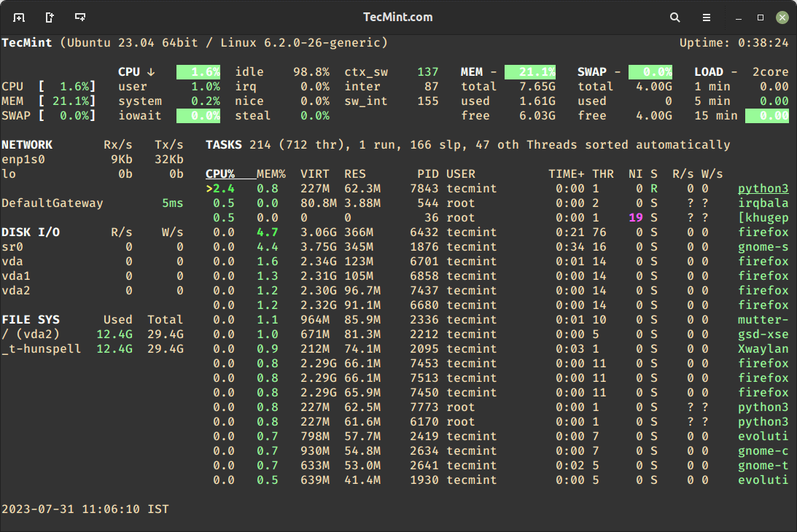Maximize the terminal window
797x532 pixels.
point(761,17)
